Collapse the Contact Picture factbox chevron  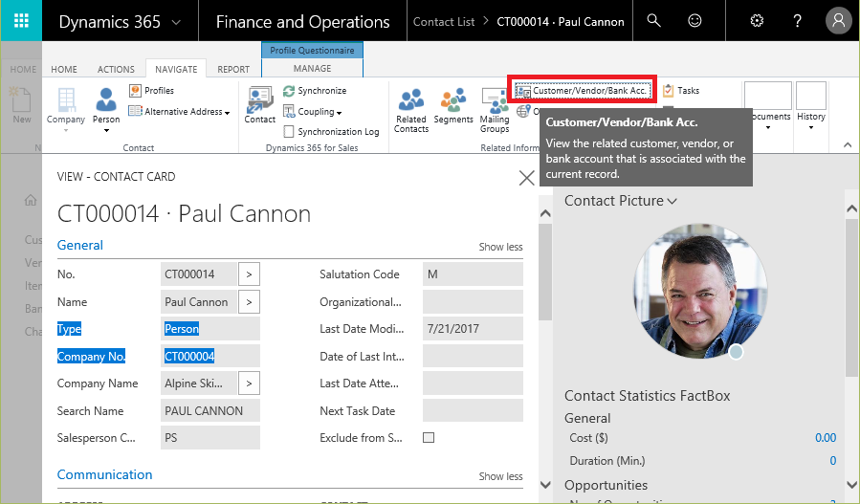[x=672, y=201]
